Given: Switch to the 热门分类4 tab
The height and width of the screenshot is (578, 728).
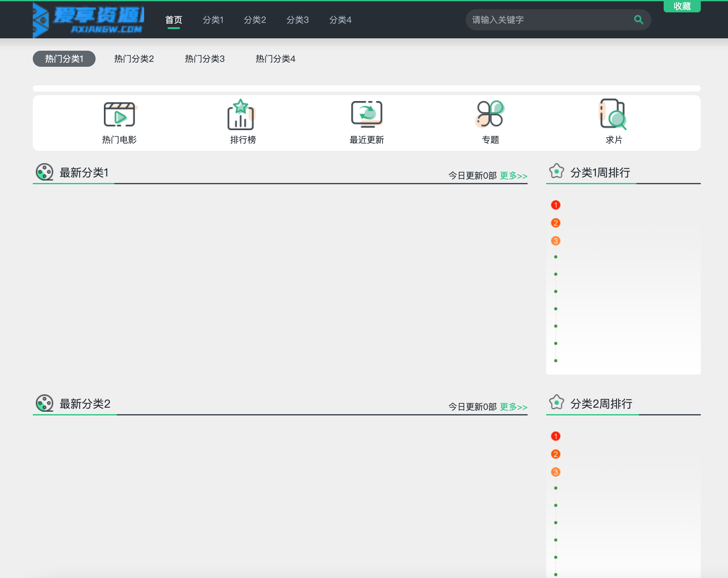Looking at the screenshot, I should [x=276, y=59].
